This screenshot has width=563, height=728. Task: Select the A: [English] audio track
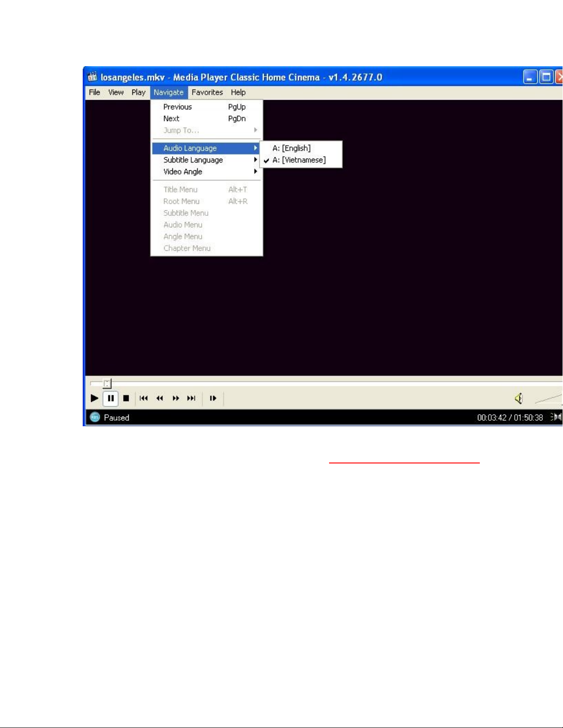[x=291, y=148]
